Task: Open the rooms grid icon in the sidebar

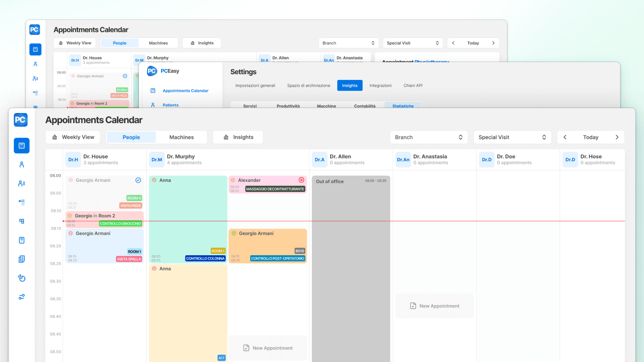Action: [22, 221]
